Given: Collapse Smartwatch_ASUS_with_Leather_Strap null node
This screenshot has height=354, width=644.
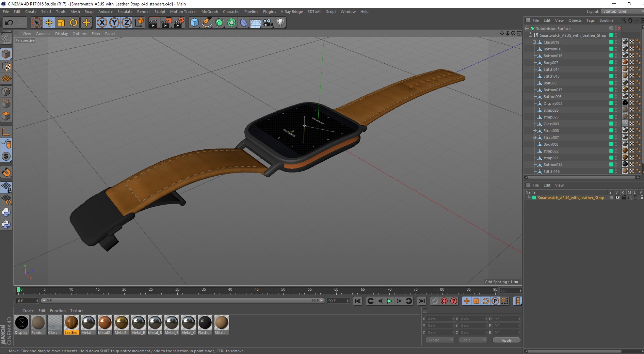Looking at the screenshot, I should [530, 35].
